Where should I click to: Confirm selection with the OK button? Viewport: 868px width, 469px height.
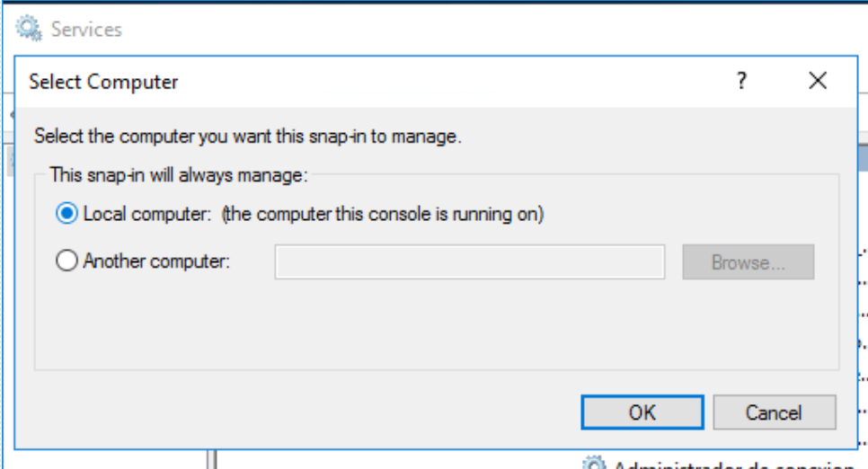pos(642,412)
